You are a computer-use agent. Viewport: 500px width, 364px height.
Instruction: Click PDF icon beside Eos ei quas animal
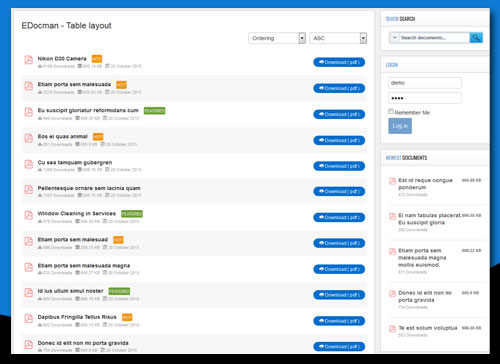29,138
